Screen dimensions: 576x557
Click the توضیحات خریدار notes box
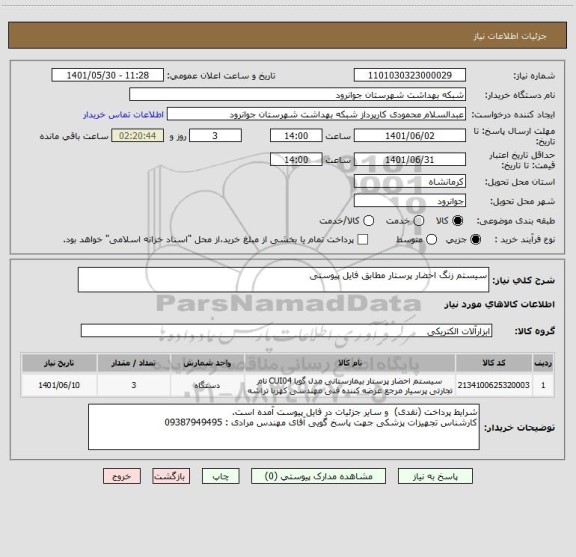click(284, 427)
